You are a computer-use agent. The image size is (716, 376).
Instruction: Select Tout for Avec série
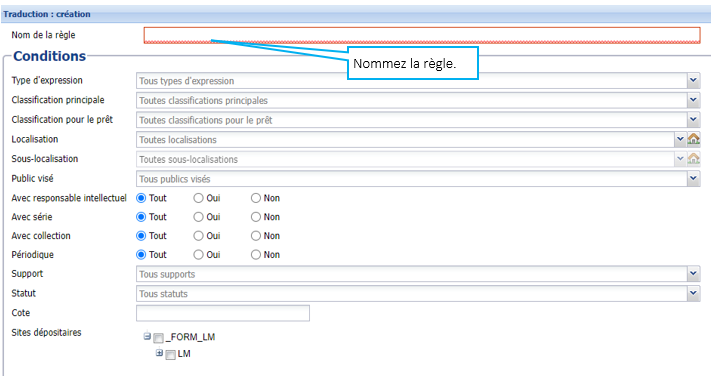click(x=142, y=217)
